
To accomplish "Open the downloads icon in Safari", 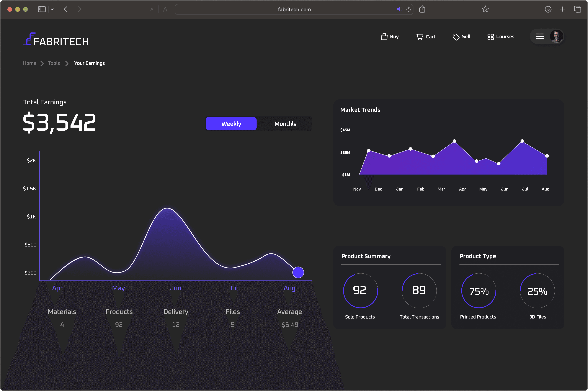I will (548, 10).
